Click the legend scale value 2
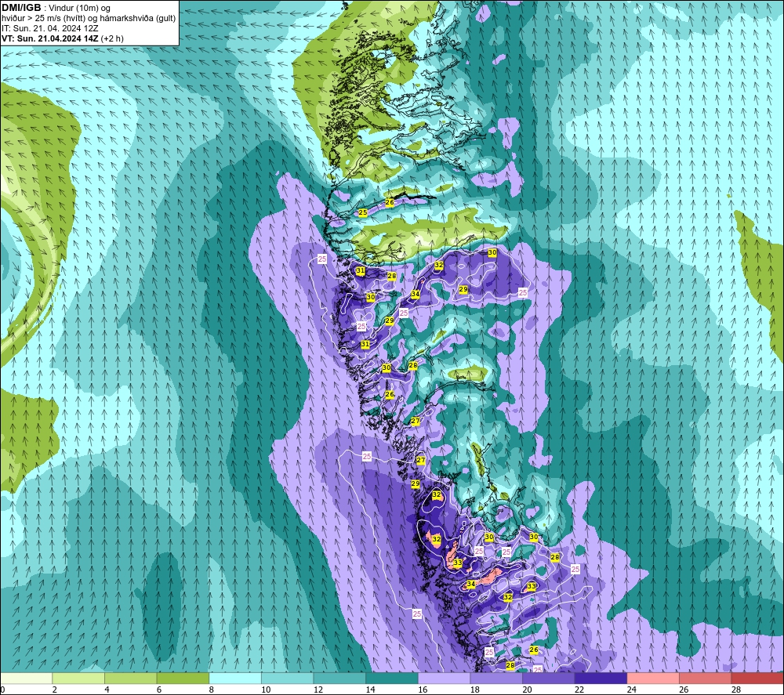 pyautogui.click(x=54, y=690)
